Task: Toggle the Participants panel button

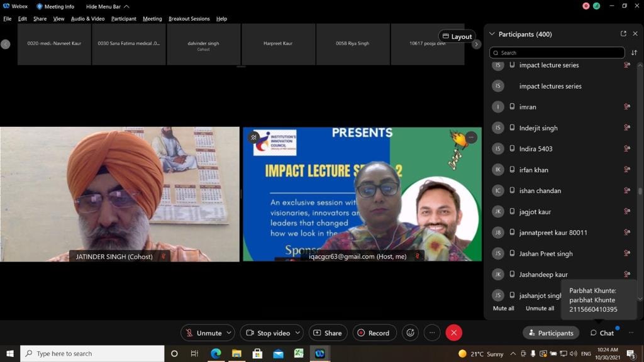Action: 551,333
